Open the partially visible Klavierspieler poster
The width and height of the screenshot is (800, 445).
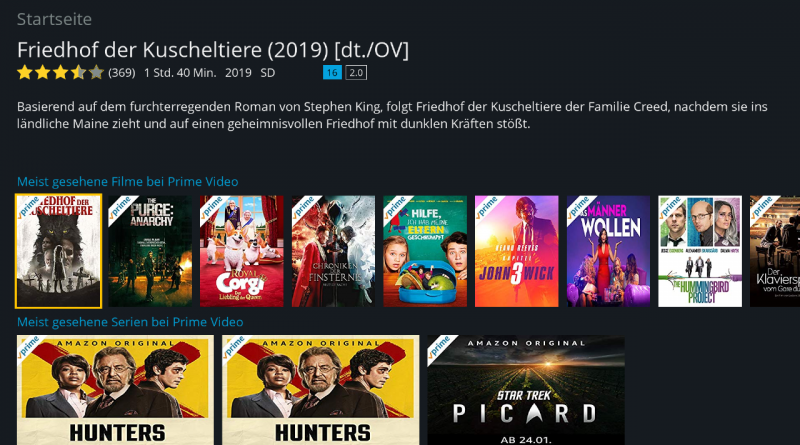point(775,251)
